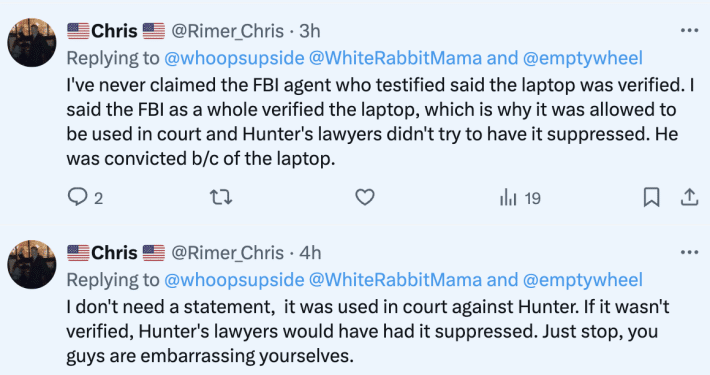
Task: Open @emptywheel mention in second tweet
Action: [583, 280]
